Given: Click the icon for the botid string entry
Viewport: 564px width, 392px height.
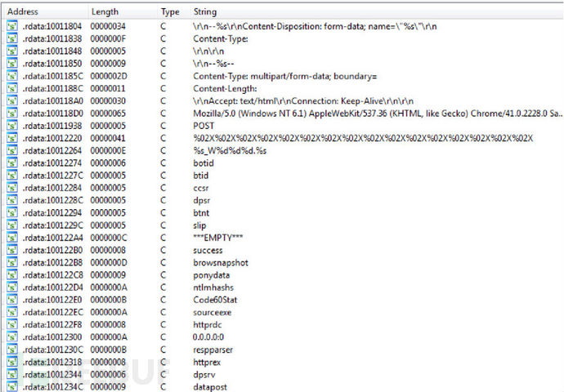Looking at the screenshot, I should [x=11, y=163].
